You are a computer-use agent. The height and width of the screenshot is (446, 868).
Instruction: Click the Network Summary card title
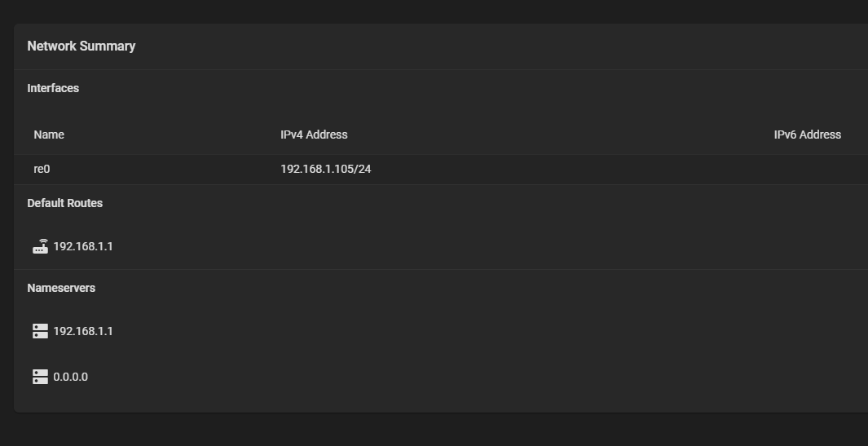(82, 46)
